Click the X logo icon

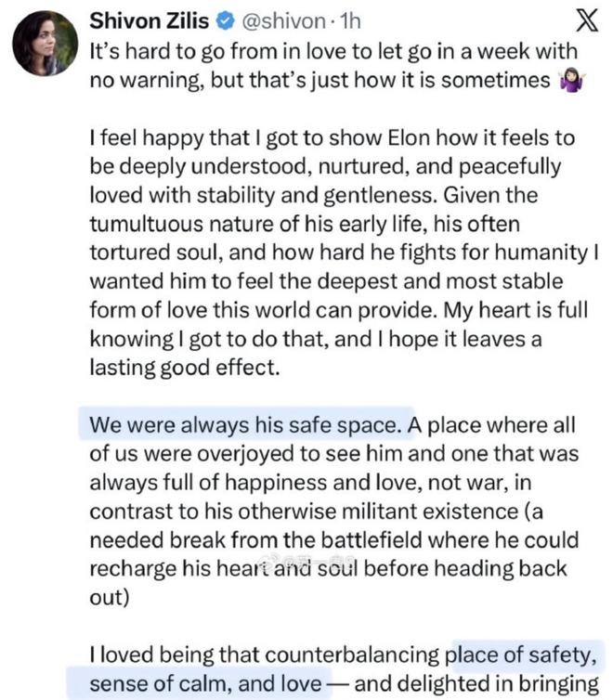coord(587,20)
